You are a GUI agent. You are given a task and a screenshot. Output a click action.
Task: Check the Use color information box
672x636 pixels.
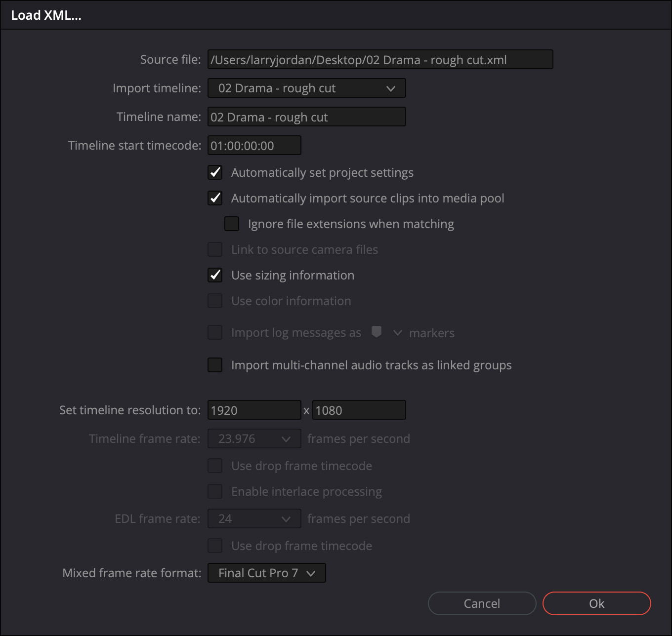coord(215,301)
